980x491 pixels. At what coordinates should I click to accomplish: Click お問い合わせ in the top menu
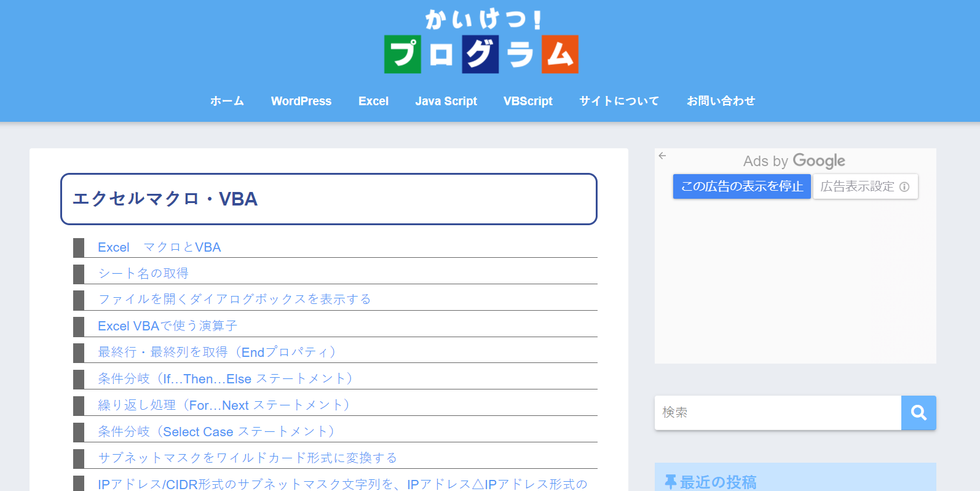pos(721,101)
